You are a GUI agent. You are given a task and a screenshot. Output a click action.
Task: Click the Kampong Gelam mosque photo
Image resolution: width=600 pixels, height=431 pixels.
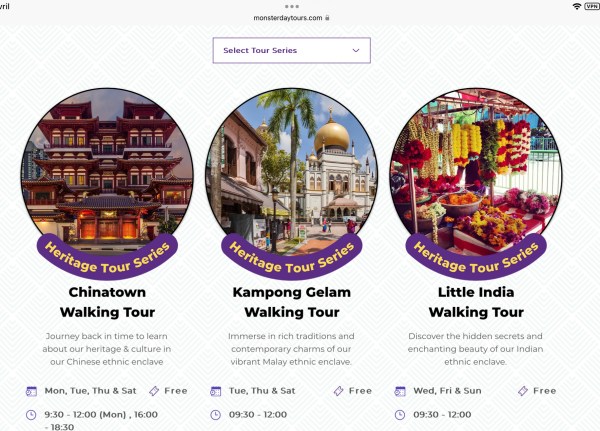(291, 170)
